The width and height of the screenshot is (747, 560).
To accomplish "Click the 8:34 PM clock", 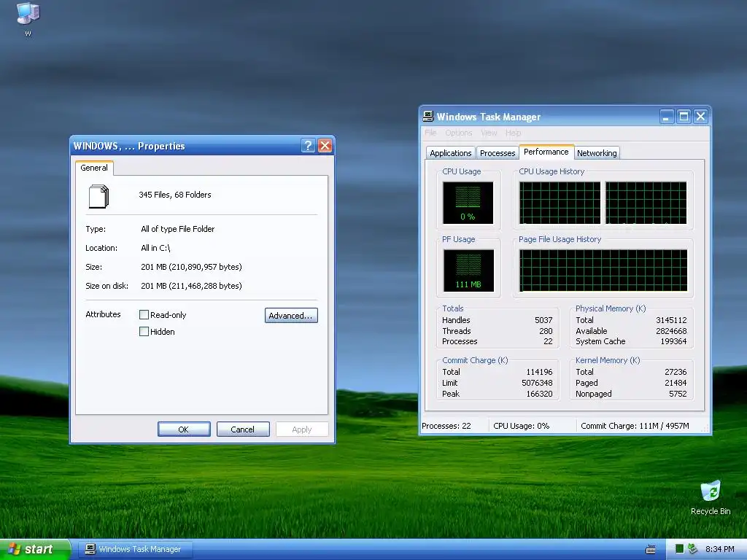I will click(x=720, y=550).
